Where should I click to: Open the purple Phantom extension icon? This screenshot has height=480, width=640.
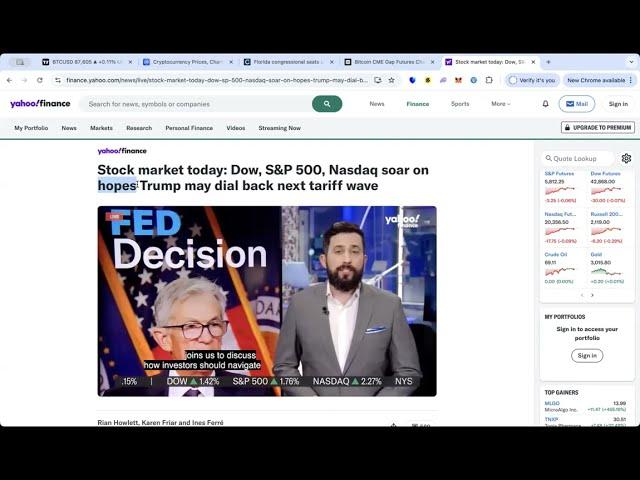coord(443,80)
